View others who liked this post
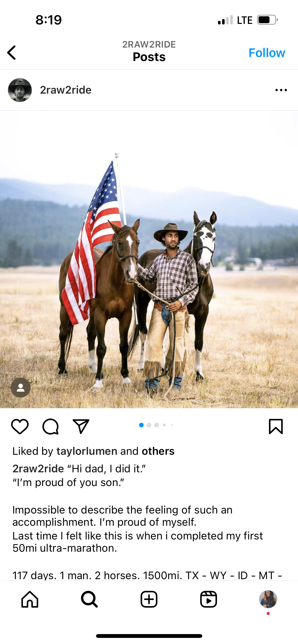 [x=158, y=451]
